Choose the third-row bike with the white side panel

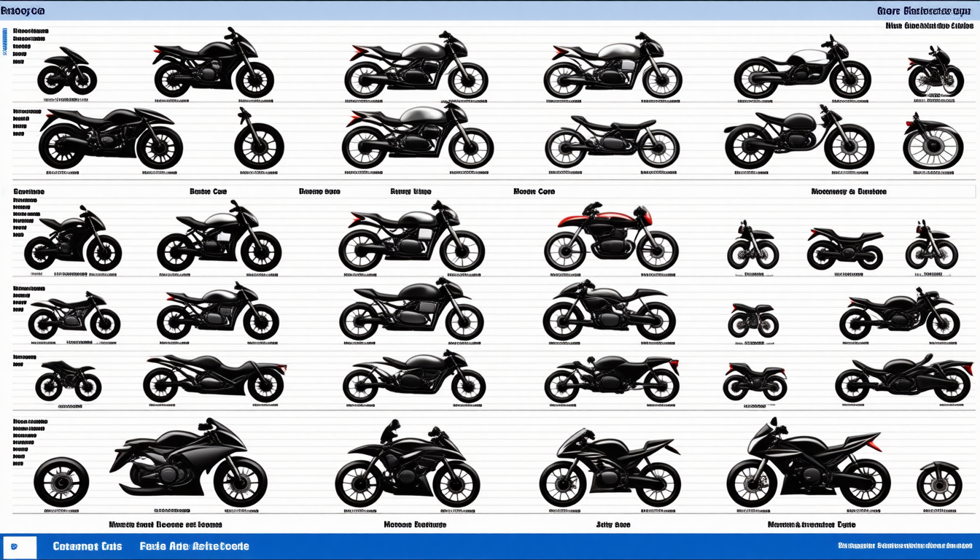411,236
